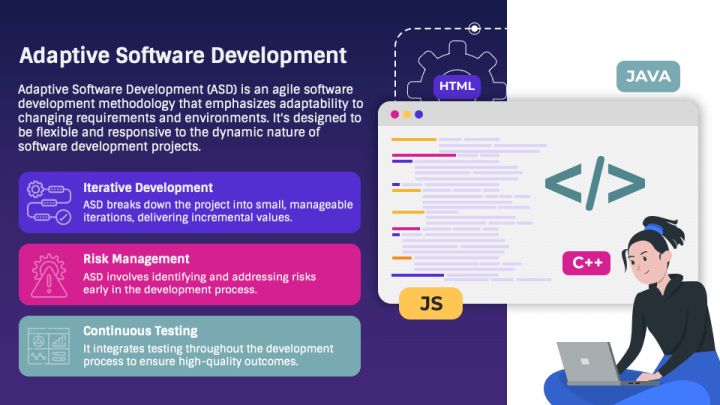Click the Risk Management warning triangle icon
720x405 pixels.
click(x=49, y=275)
